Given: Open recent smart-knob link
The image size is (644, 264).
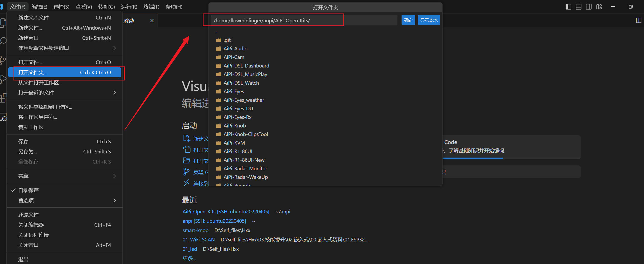Looking at the screenshot, I should click(195, 230).
